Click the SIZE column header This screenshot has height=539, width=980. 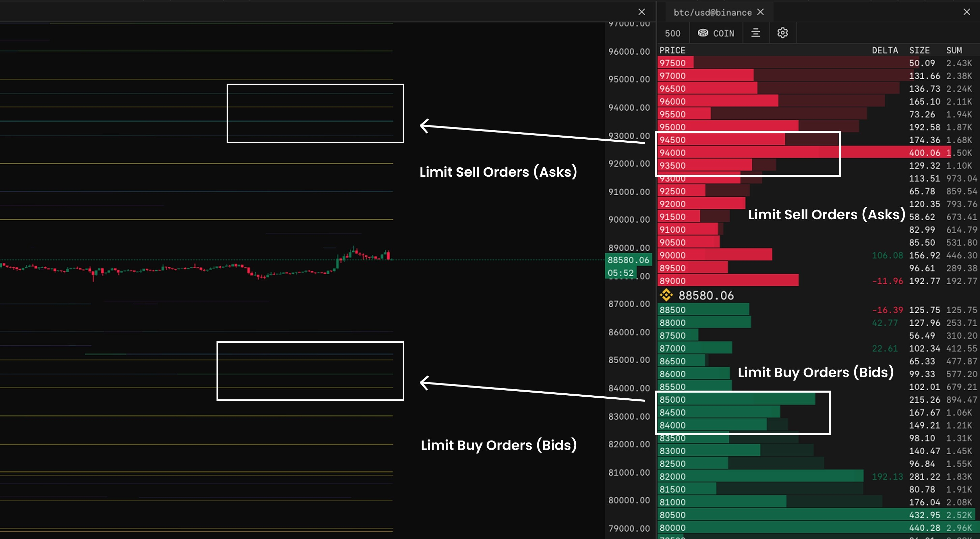[919, 50]
